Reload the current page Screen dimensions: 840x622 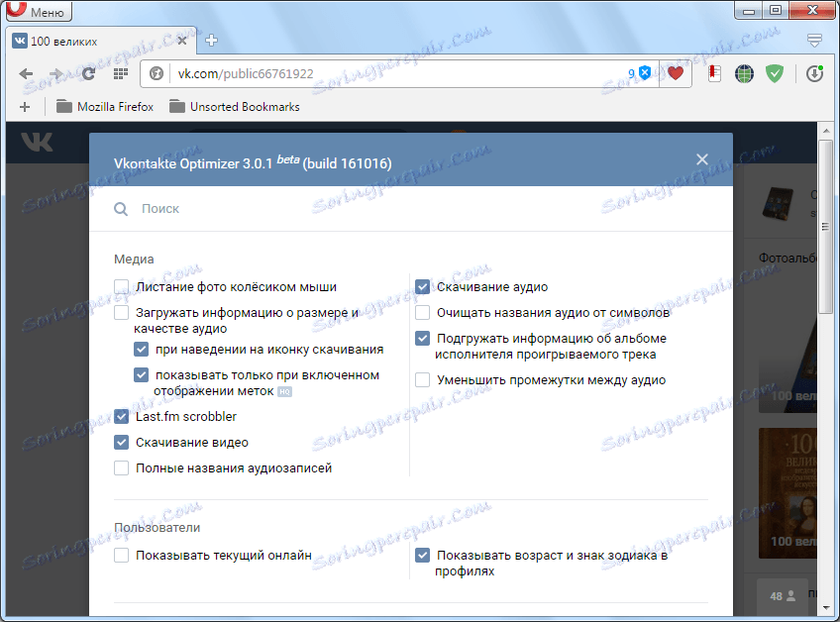(89, 74)
